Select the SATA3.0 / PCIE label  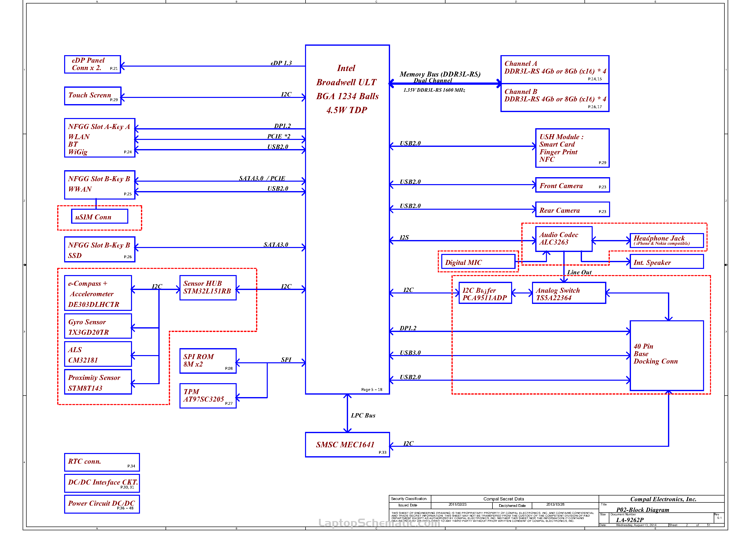pyautogui.click(x=262, y=178)
